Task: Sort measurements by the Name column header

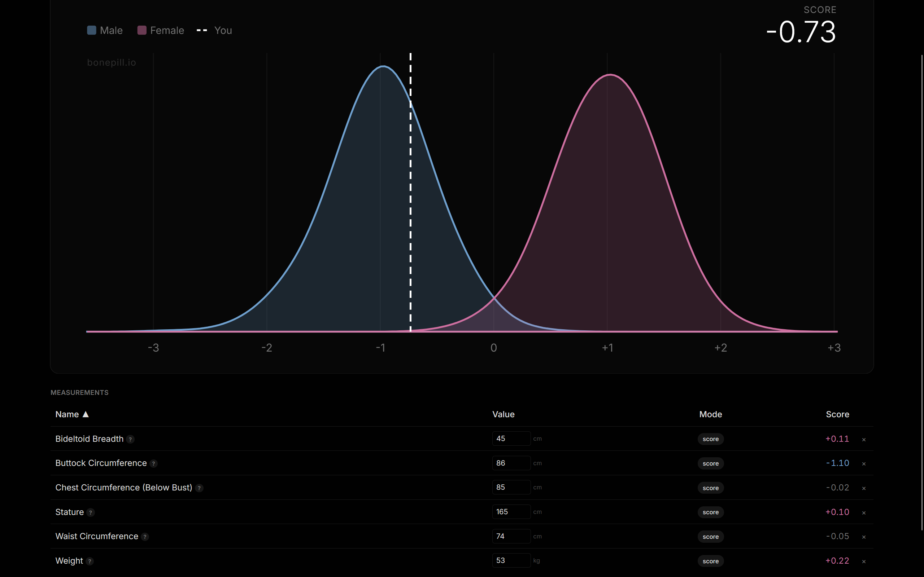Action: coord(67,414)
